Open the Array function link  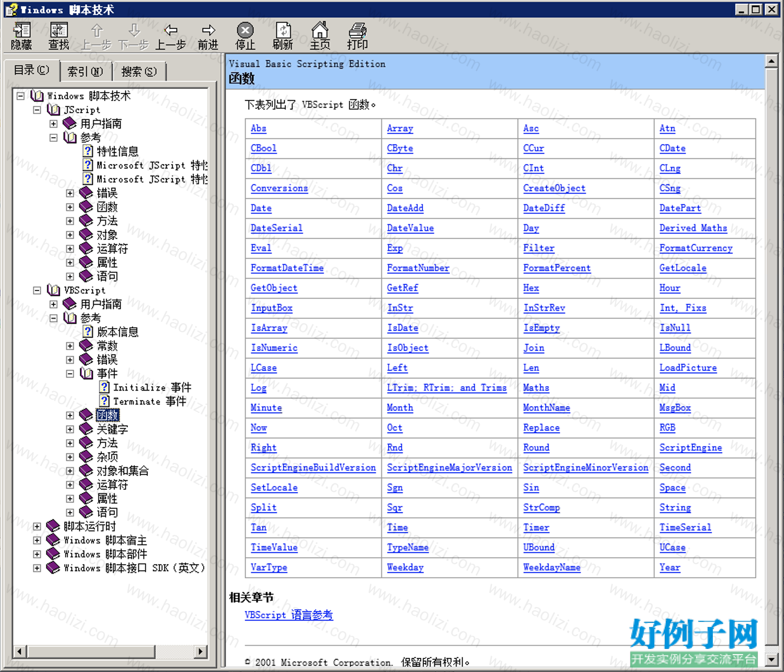pyautogui.click(x=400, y=128)
